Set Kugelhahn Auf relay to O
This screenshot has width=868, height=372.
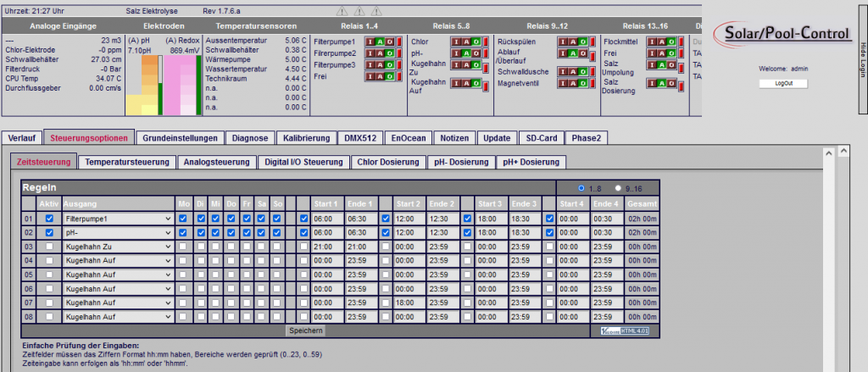click(476, 84)
